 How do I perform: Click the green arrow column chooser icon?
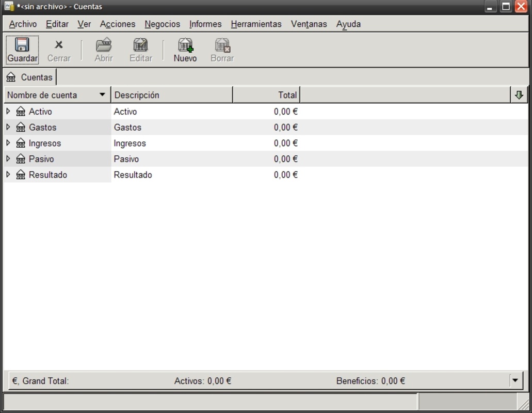click(519, 95)
